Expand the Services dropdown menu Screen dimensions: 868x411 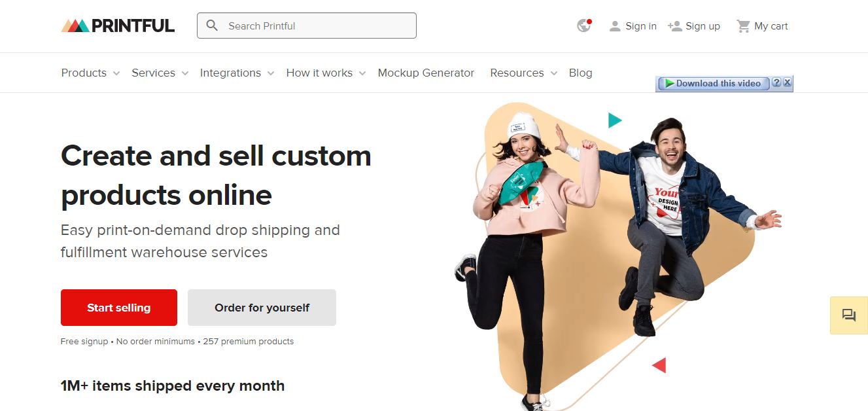(x=160, y=73)
